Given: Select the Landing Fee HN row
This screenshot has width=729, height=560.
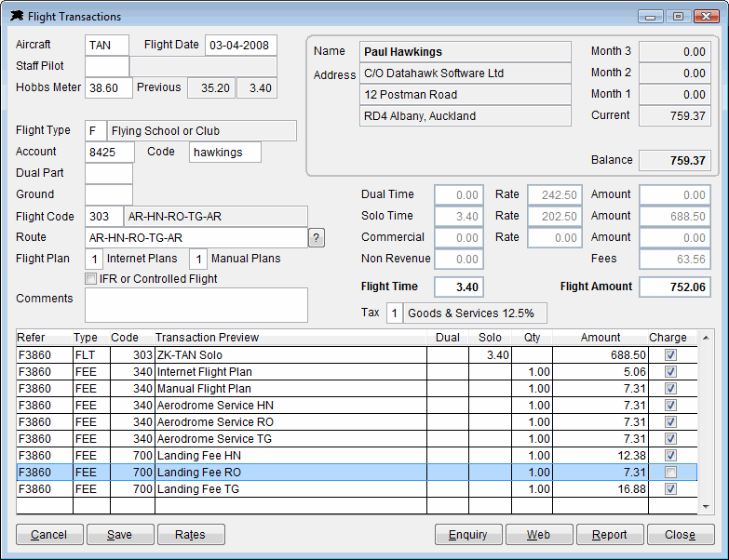Looking at the screenshot, I should (357, 456).
